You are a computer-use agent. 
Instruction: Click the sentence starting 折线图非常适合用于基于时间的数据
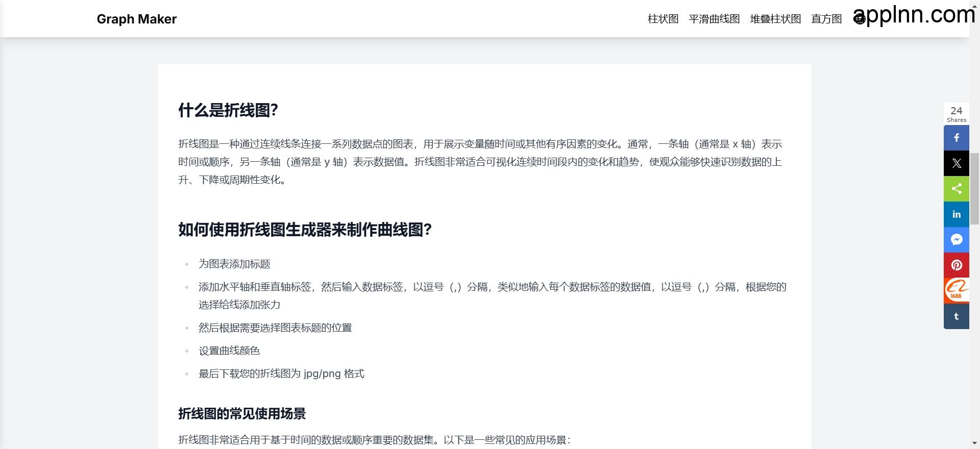pyautogui.click(x=374, y=440)
